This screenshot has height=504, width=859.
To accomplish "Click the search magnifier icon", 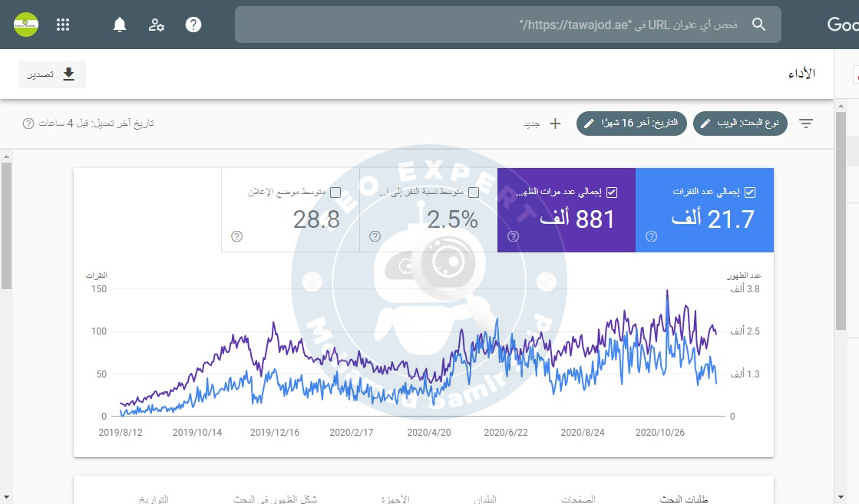I will click(x=758, y=25).
